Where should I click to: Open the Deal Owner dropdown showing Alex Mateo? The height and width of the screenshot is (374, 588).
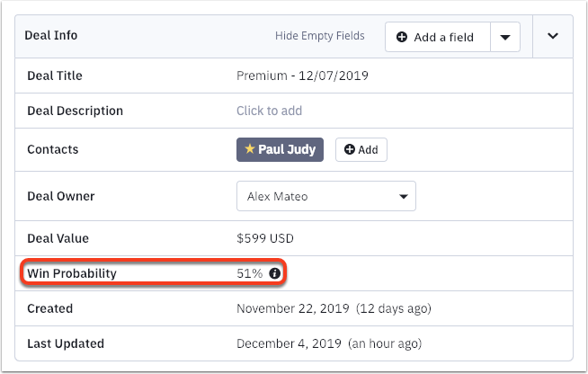point(325,196)
